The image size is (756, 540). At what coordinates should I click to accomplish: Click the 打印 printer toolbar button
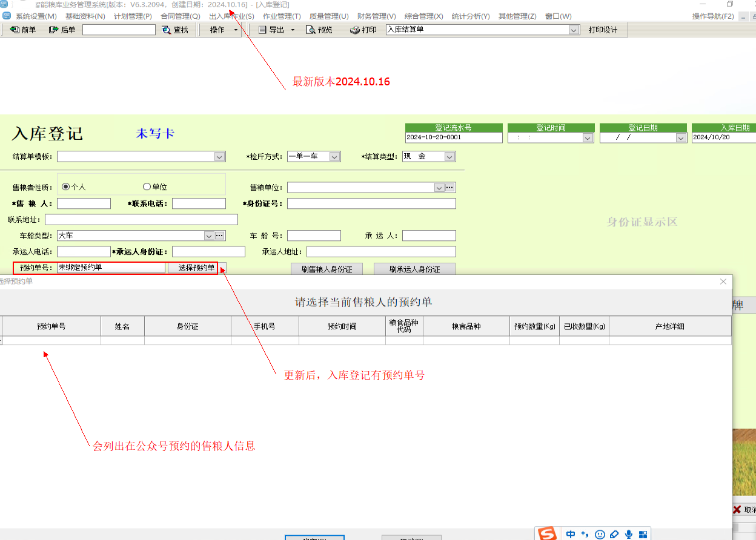click(363, 30)
